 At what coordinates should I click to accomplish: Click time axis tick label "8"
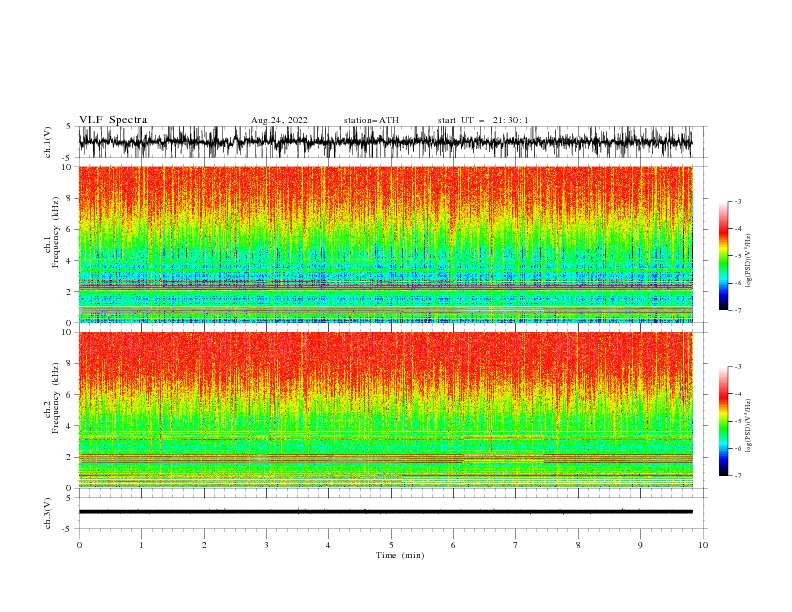578,545
